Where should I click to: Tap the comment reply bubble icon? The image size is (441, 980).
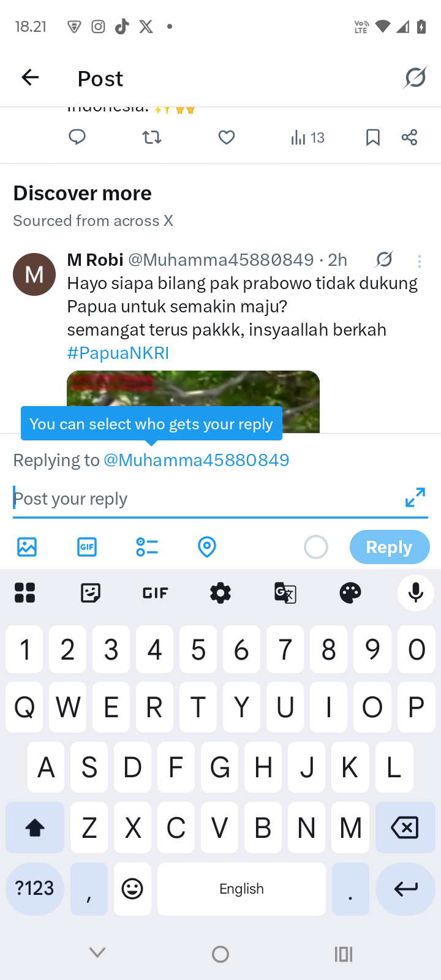[x=77, y=137]
